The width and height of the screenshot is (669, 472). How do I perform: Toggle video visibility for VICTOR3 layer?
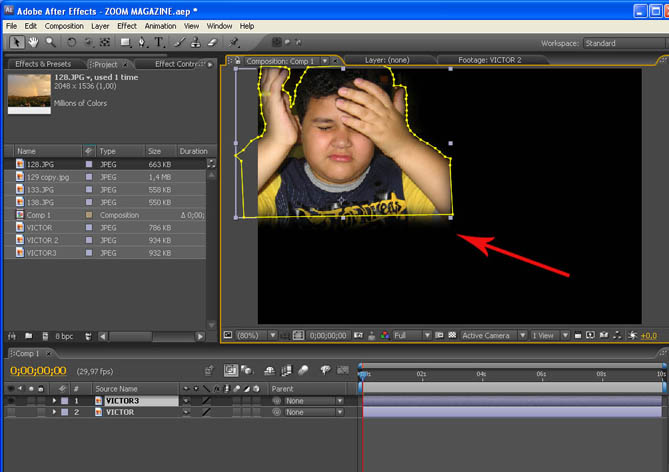coord(11,400)
